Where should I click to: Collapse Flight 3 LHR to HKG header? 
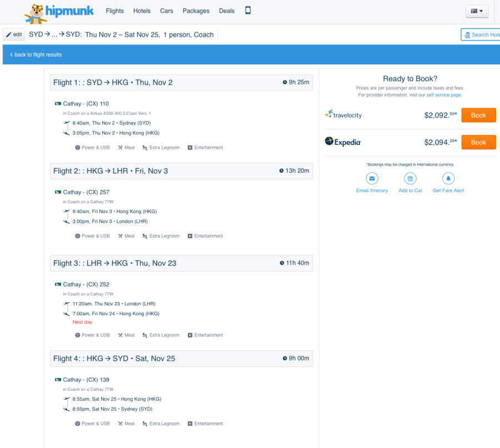click(x=181, y=263)
